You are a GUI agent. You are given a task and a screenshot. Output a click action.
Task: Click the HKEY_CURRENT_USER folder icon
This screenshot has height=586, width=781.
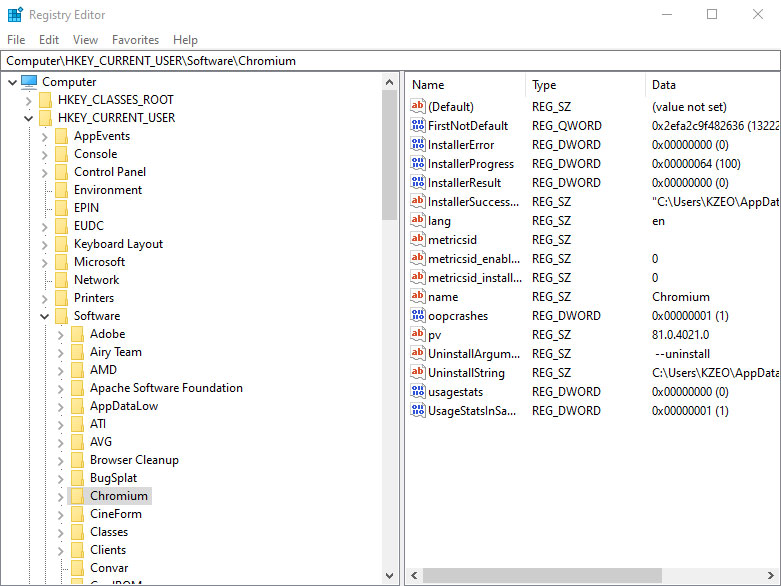pos(45,118)
